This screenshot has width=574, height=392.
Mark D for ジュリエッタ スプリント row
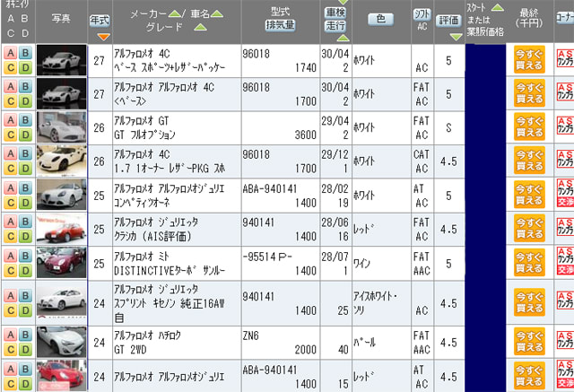(25, 310)
